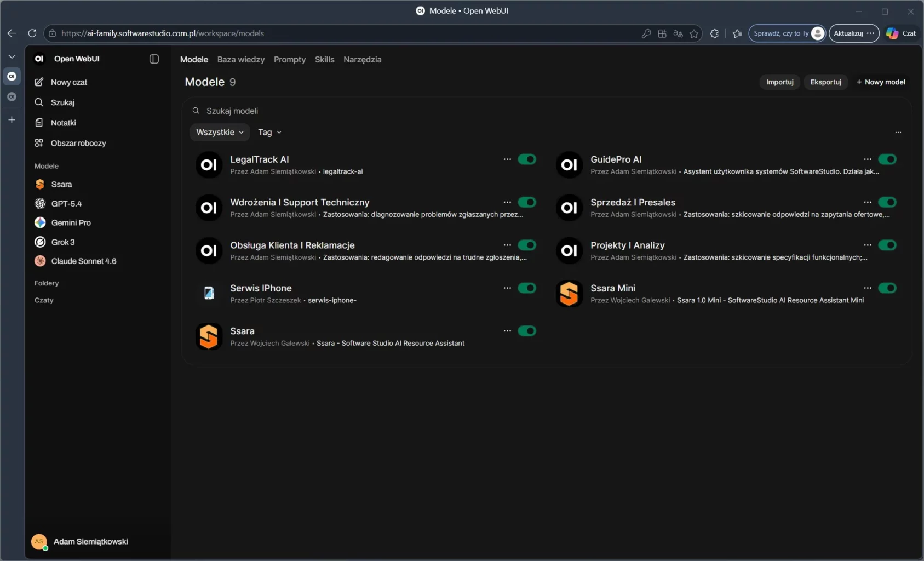Switch to the Baza wiedzy tab
Screen dimensions: 924x561
(x=241, y=59)
